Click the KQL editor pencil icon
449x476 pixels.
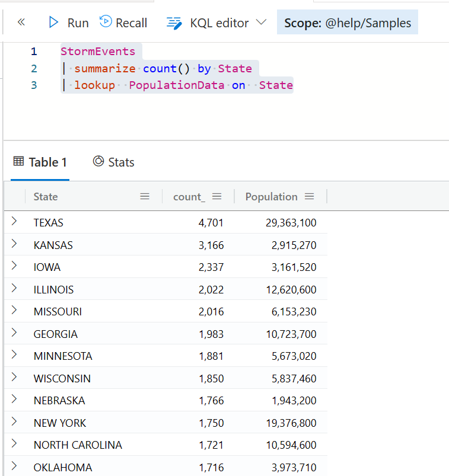click(174, 23)
